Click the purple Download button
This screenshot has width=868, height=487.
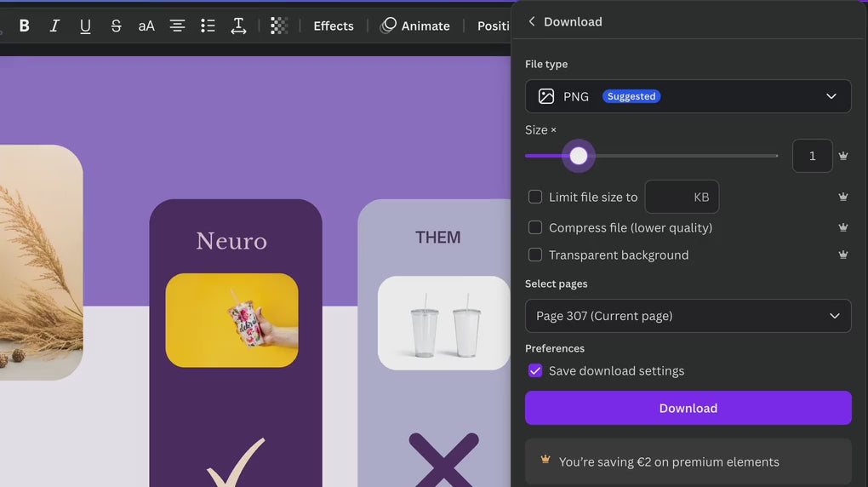click(688, 408)
